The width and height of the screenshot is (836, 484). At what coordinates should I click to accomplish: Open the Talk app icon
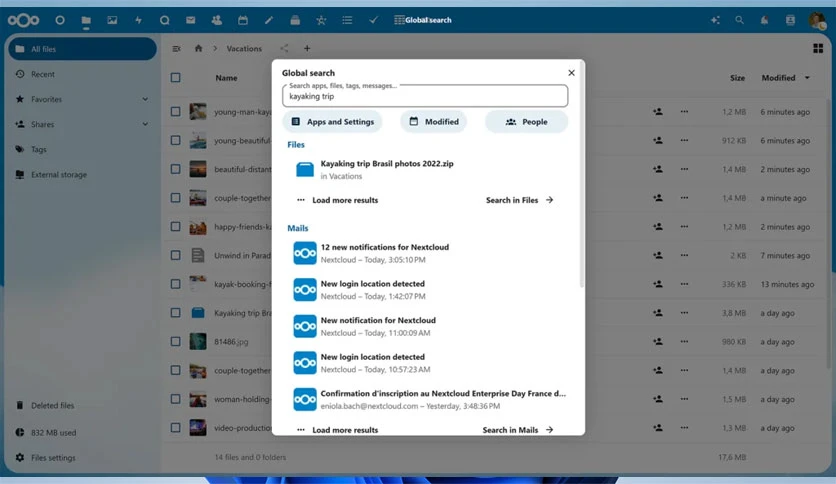pos(164,20)
